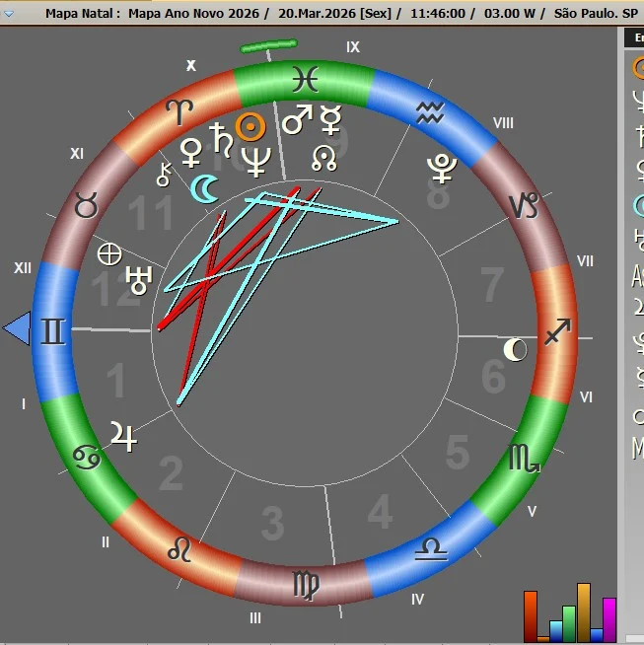Select the Part of Fortune circled-cross symbol
644x645 pixels.
pyautogui.click(x=109, y=253)
